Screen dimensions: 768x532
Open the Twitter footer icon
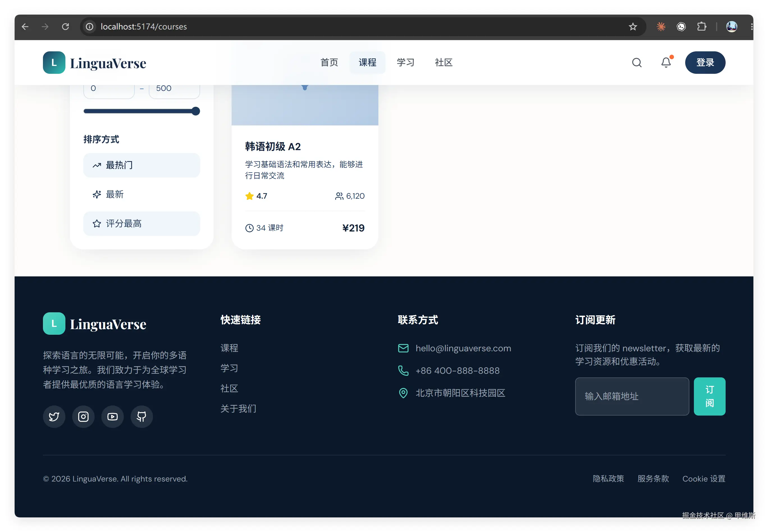point(54,416)
